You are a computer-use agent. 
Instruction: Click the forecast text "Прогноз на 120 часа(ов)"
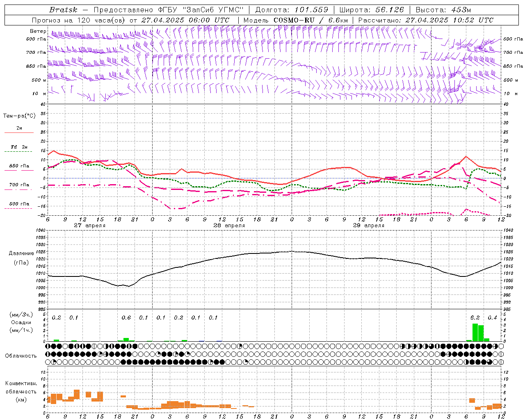click(79, 20)
